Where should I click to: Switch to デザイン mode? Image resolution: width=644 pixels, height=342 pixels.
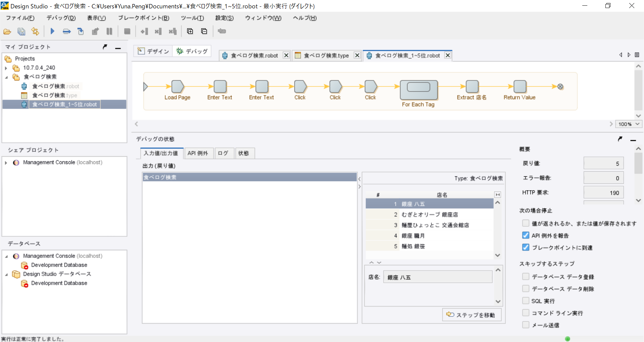point(154,51)
